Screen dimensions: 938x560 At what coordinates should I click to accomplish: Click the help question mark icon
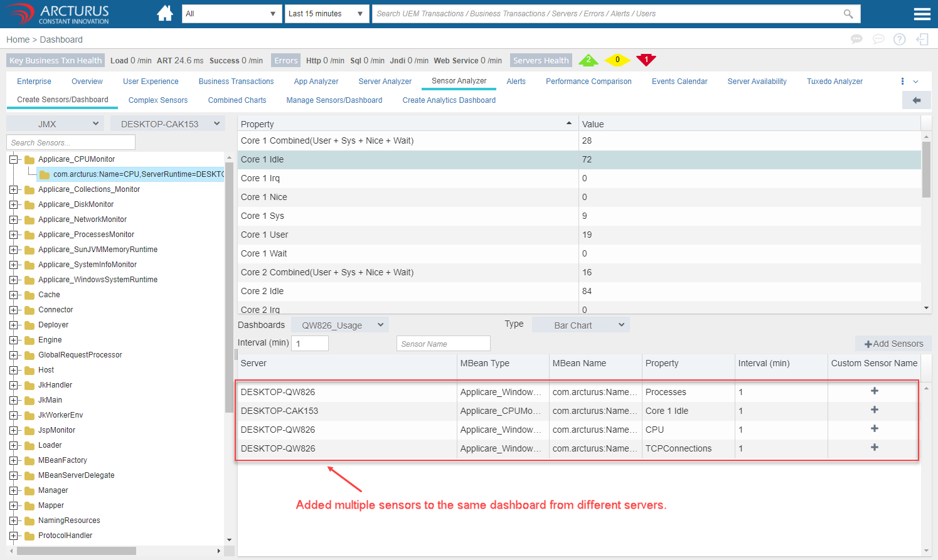[x=899, y=40]
